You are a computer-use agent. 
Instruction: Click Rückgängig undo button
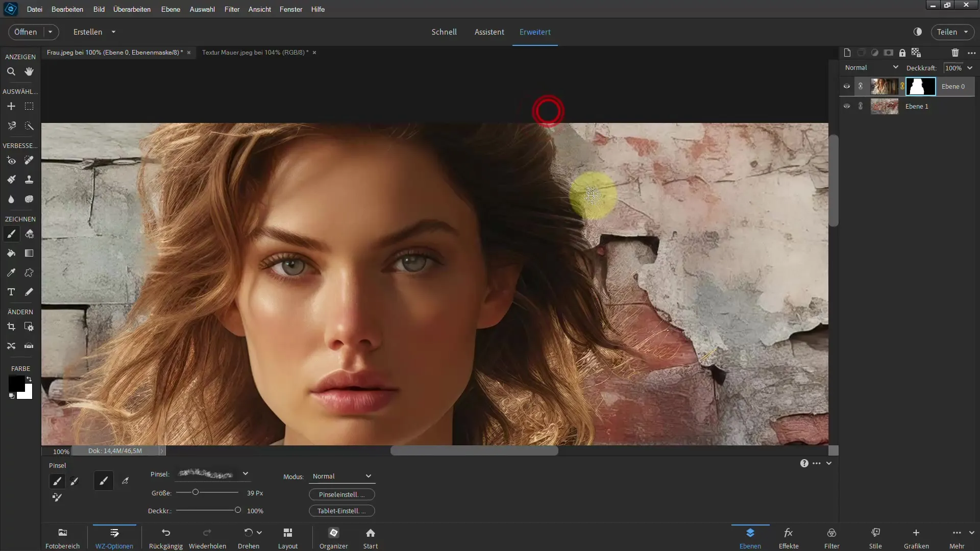[166, 538]
